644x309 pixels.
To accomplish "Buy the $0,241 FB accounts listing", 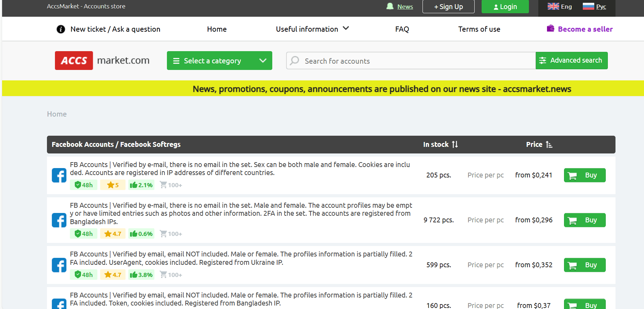I will [585, 175].
